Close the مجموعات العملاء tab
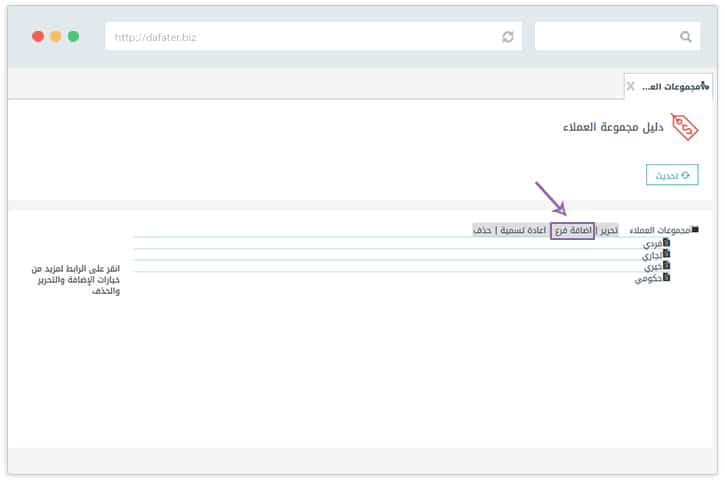The image size is (725, 485). coord(630,86)
